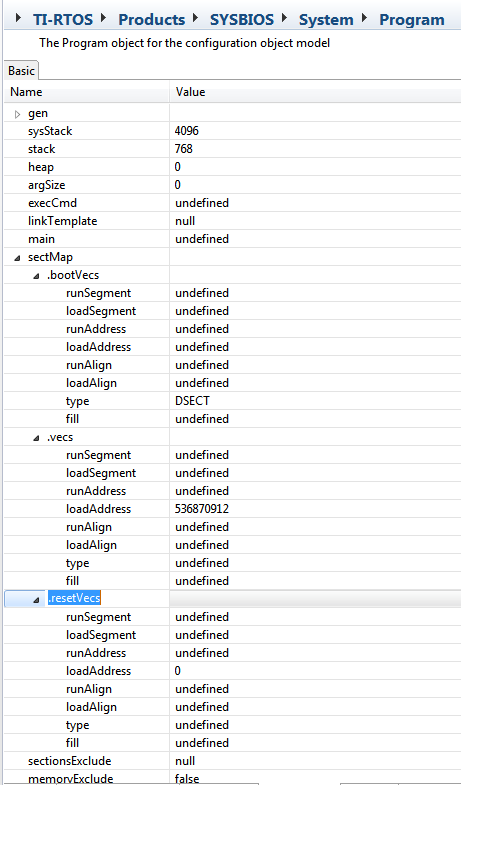
Task: Select fill under .bootVecs
Action: pyautogui.click(x=72, y=419)
